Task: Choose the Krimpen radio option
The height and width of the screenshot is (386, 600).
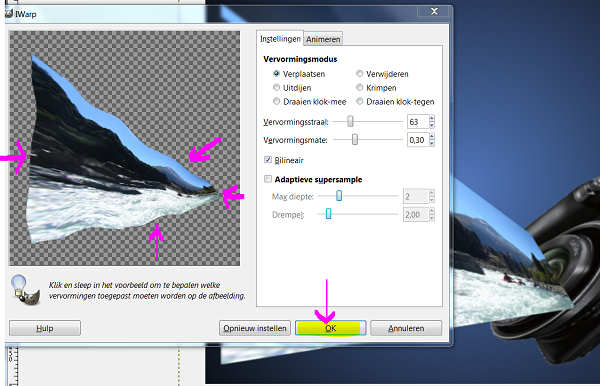Action: (x=360, y=88)
